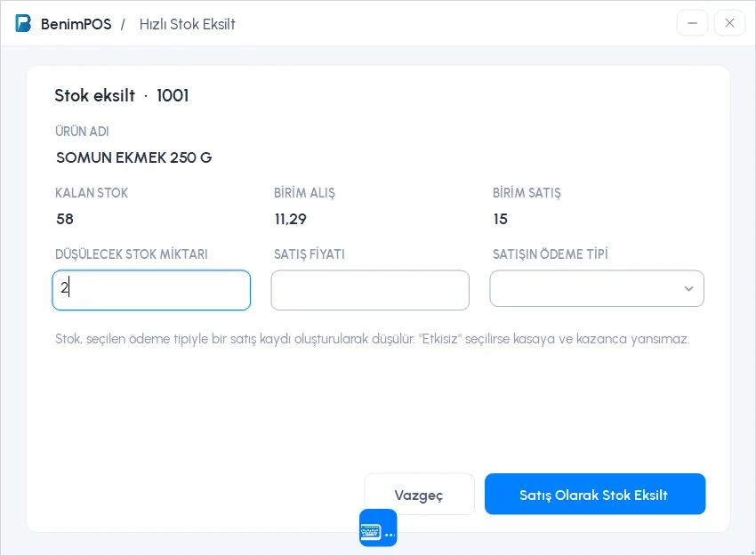Click the BenimPOS title text
This screenshot has height=556, width=756.
(76, 24)
